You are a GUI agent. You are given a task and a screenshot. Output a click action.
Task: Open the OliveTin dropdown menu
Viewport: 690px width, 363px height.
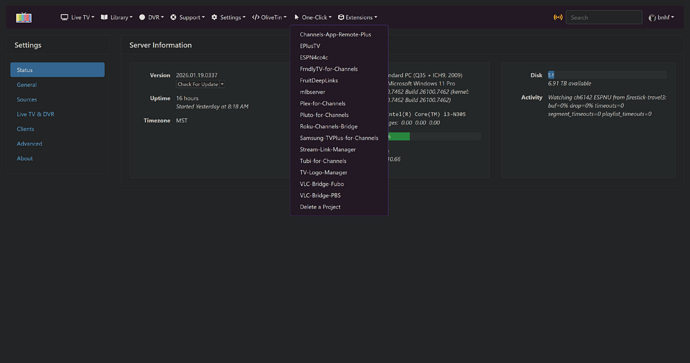click(269, 18)
